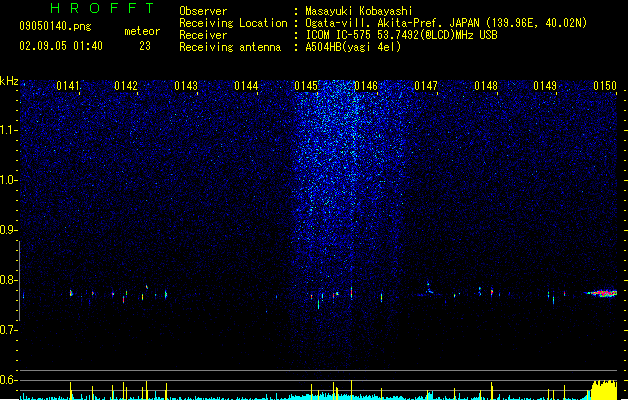Click the meteor count value 23
This screenshot has width=629, height=400.
145,46
